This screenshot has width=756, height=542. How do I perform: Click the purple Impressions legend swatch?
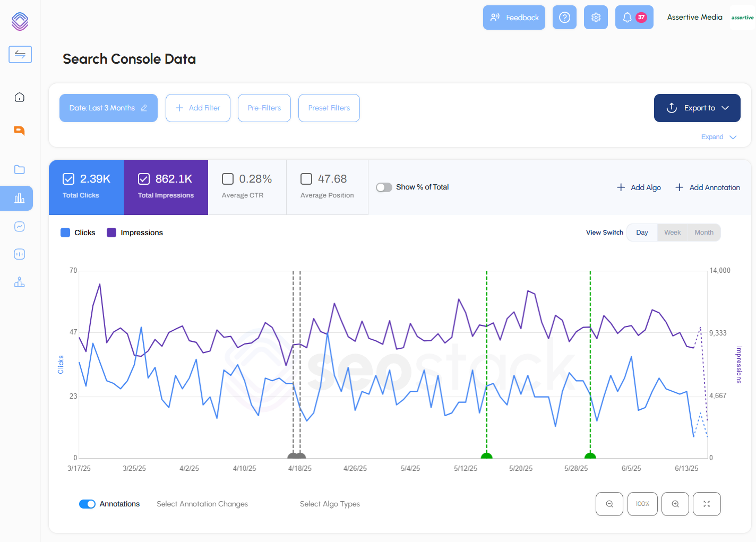(x=111, y=233)
